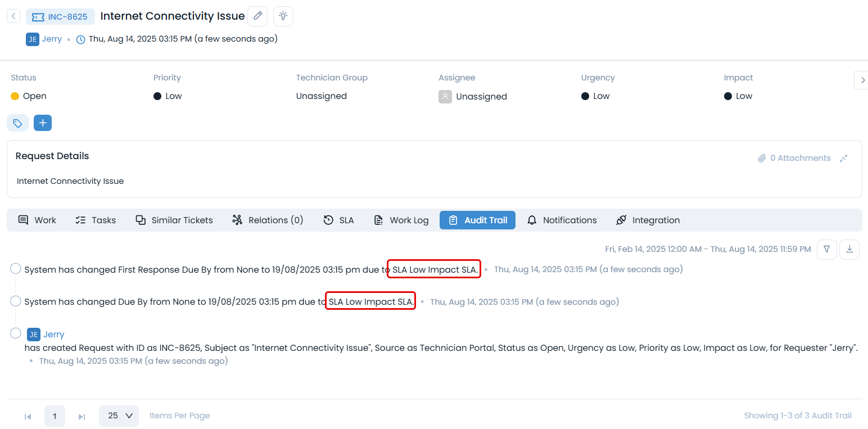Open the Assignee field showing Unassigned
868x429 pixels.
pos(481,97)
